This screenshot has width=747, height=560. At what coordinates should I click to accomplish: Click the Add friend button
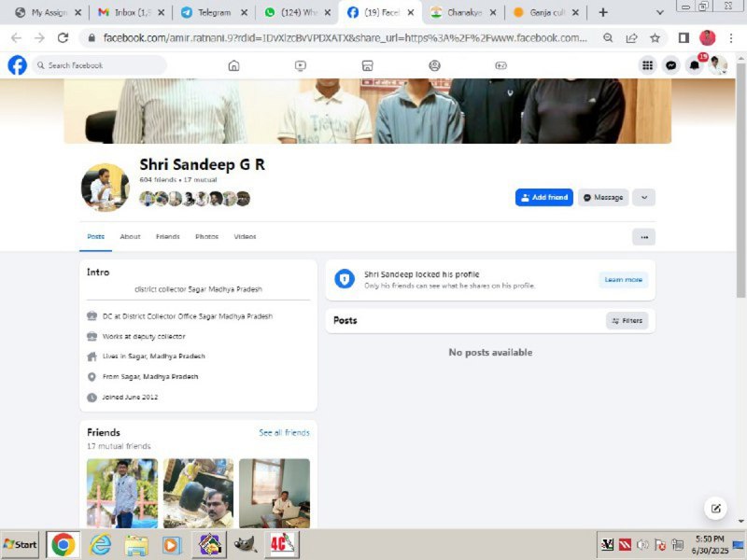coord(543,198)
